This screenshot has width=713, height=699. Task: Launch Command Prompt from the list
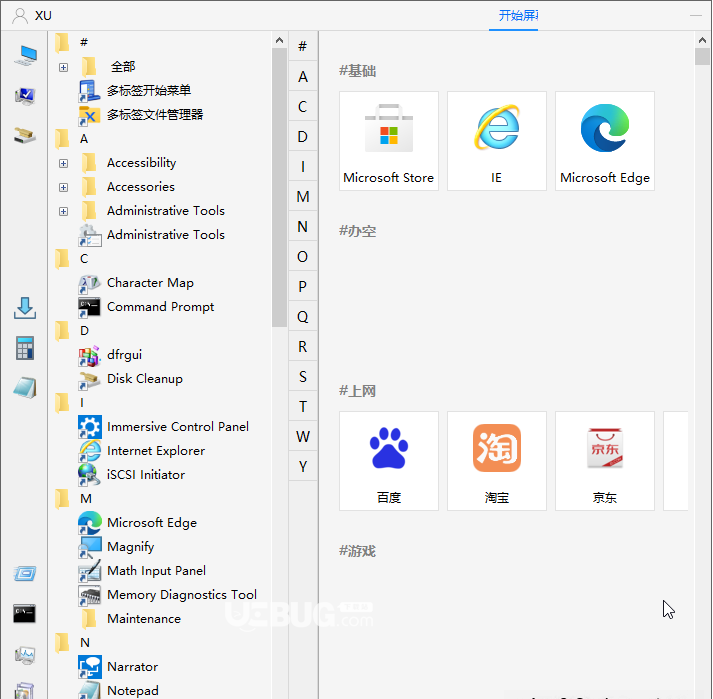coord(146,307)
